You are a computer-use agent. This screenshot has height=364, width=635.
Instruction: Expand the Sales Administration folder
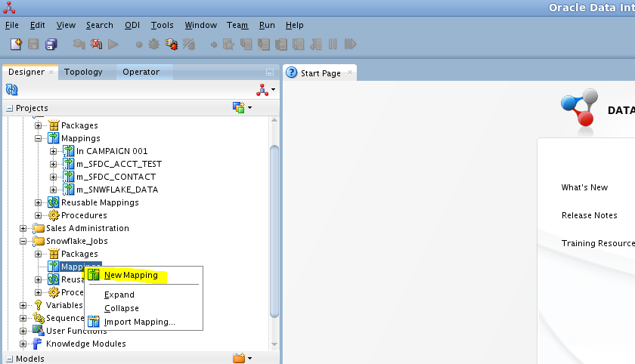point(23,229)
